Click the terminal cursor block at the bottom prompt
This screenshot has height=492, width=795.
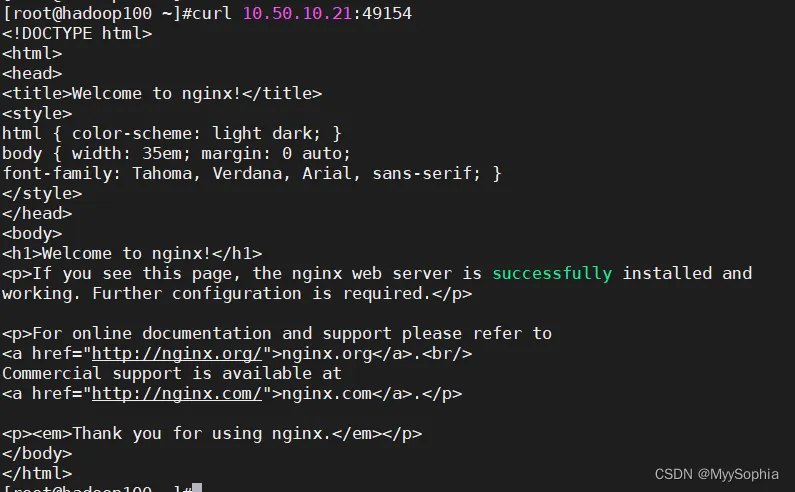[197, 488]
